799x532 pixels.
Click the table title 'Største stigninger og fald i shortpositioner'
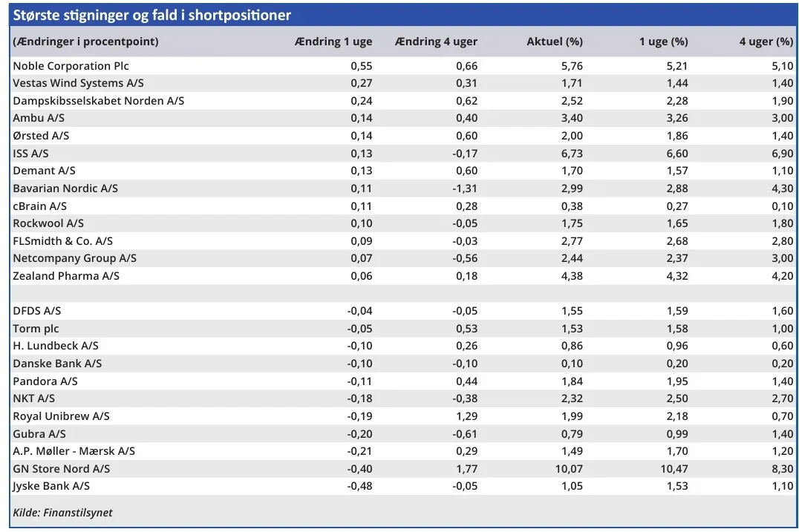tap(152, 16)
